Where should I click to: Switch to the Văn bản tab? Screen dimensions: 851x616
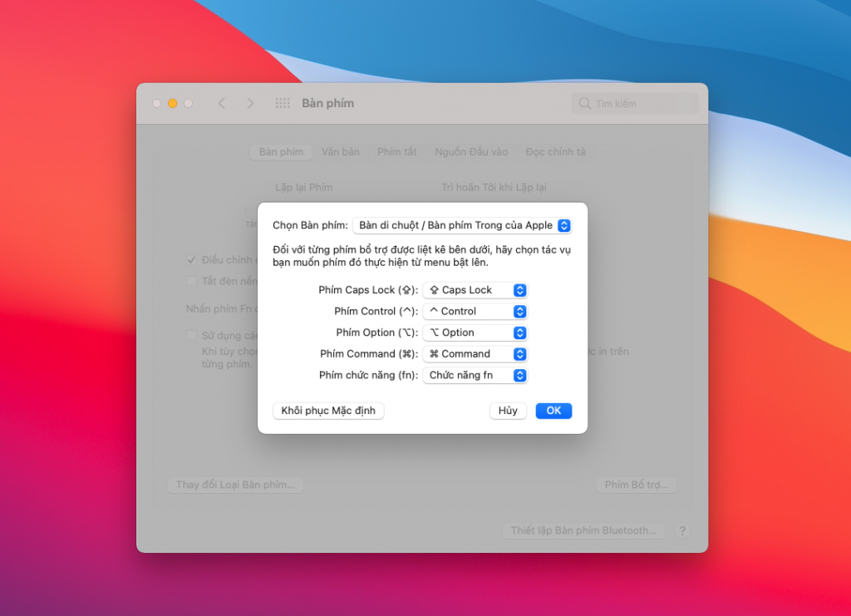340,152
